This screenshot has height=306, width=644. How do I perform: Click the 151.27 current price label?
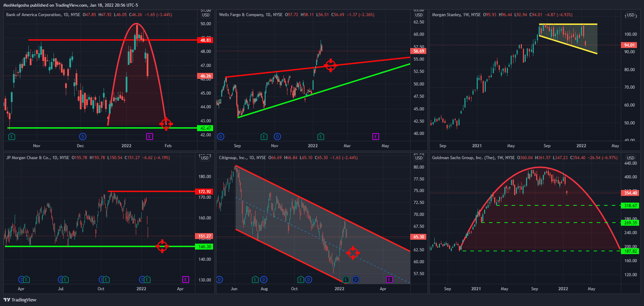click(x=204, y=236)
